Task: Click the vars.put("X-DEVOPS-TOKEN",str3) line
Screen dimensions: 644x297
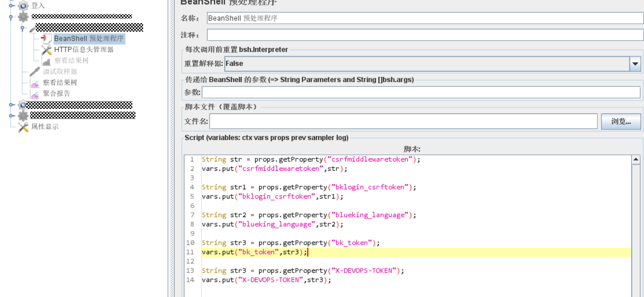Action: (x=267, y=280)
